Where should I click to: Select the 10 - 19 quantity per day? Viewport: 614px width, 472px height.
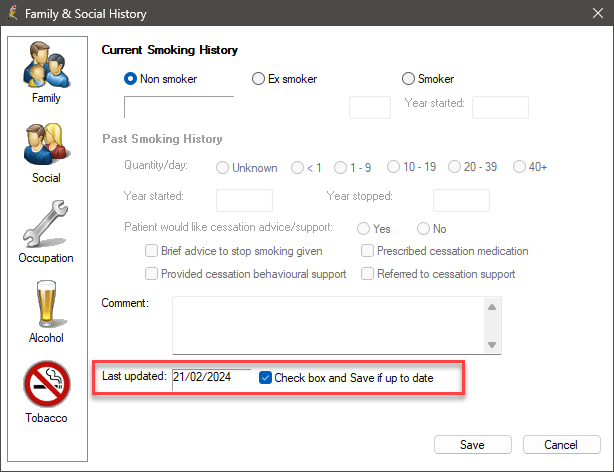(x=394, y=166)
